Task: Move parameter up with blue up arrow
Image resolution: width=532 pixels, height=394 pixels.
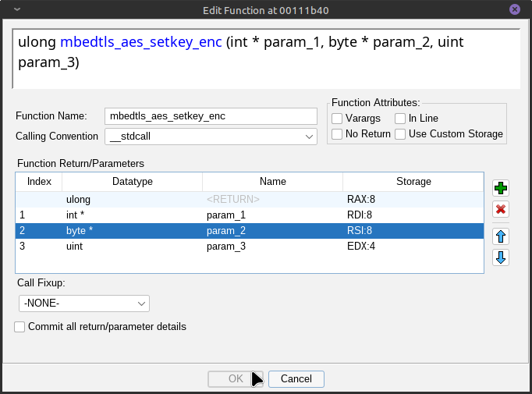Action: point(501,236)
